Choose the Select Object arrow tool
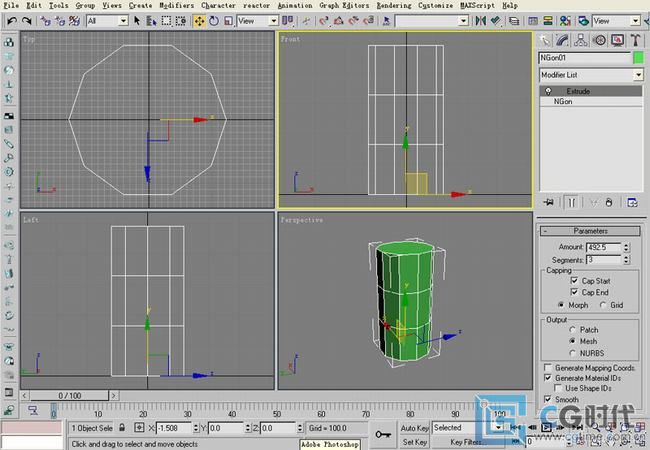This screenshot has height=450, width=650. tap(137, 20)
